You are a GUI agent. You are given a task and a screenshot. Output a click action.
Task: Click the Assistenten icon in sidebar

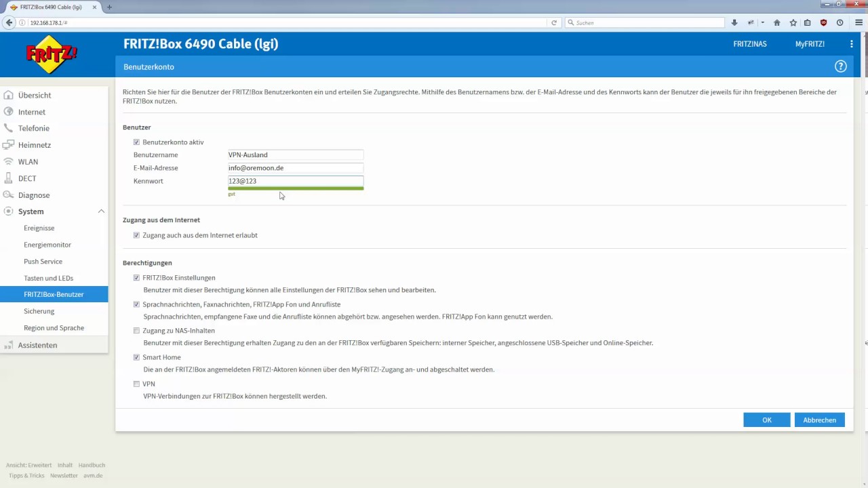(8, 345)
